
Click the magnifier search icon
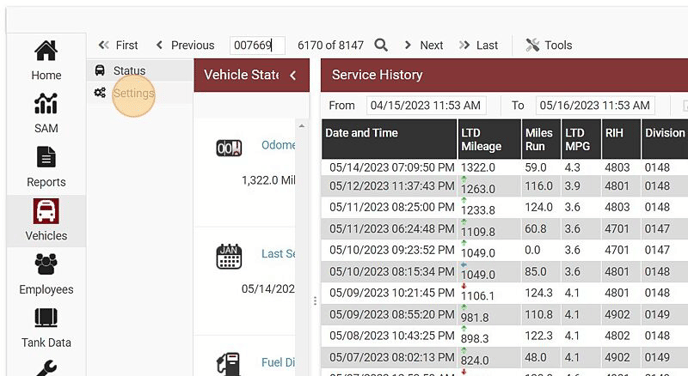(381, 45)
